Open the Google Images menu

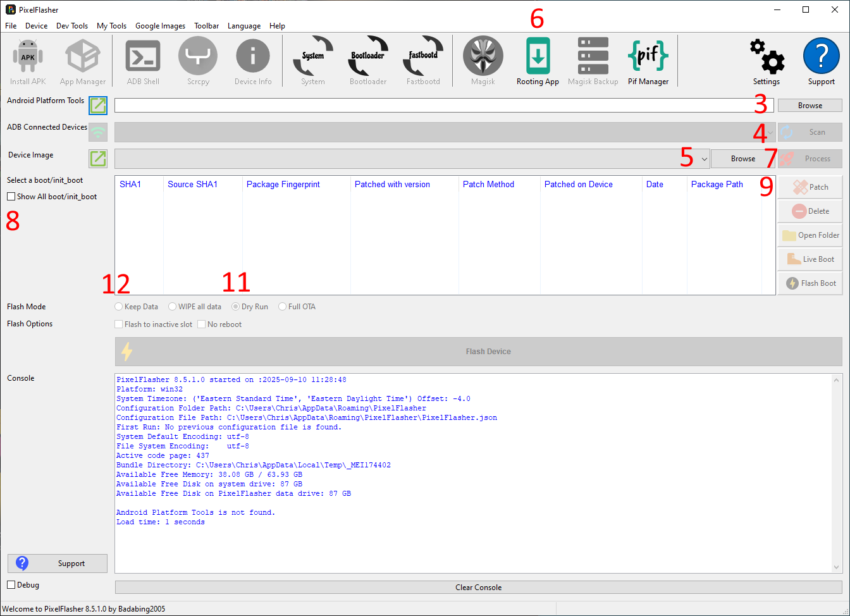point(160,26)
